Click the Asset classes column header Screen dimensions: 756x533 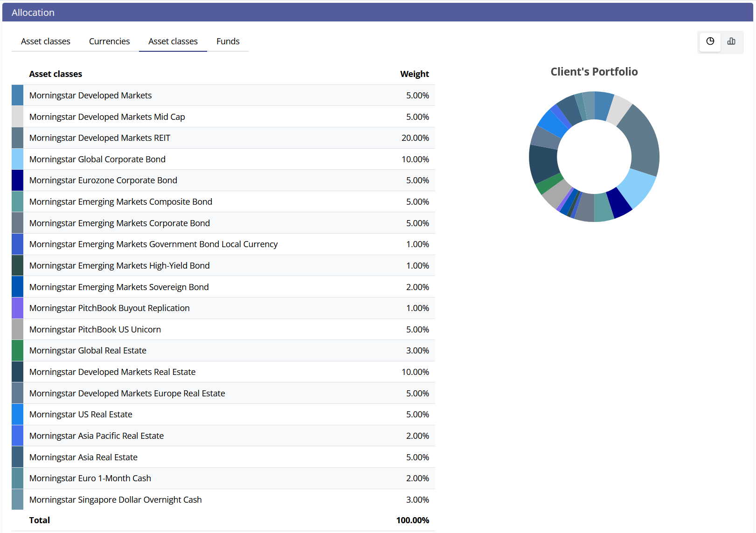tap(55, 74)
